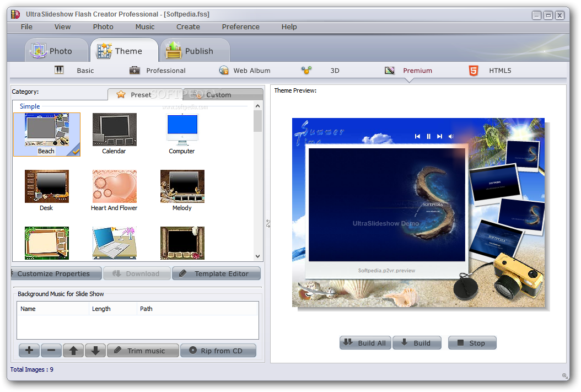The height and width of the screenshot is (392, 581).
Task: Open the Publish tab
Action: [195, 51]
